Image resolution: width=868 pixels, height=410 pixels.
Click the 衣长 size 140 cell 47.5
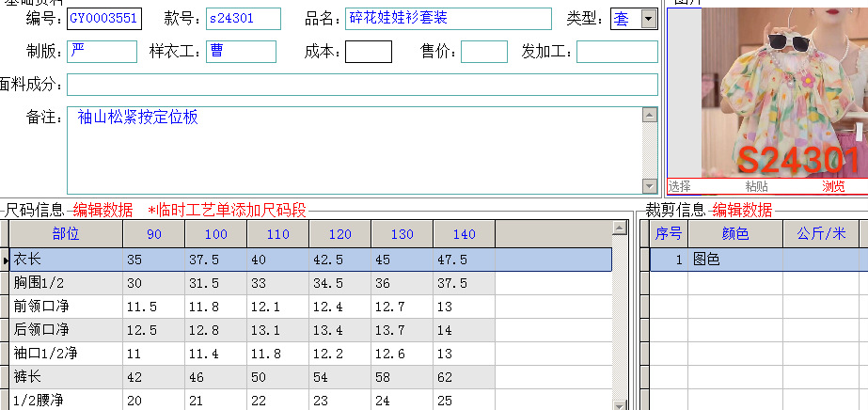pyautogui.click(x=464, y=260)
